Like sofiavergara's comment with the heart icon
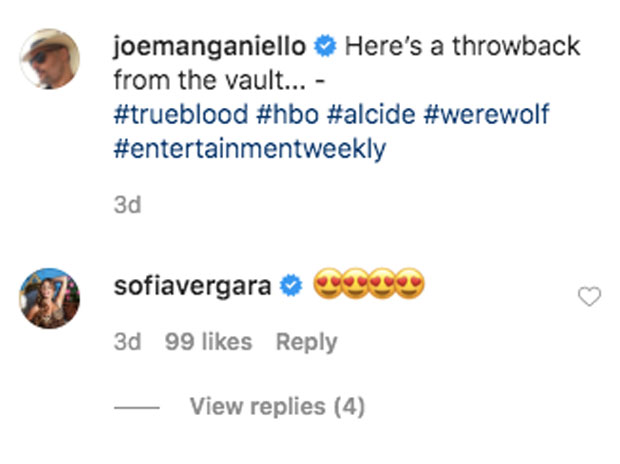 (x=590, y=296)
